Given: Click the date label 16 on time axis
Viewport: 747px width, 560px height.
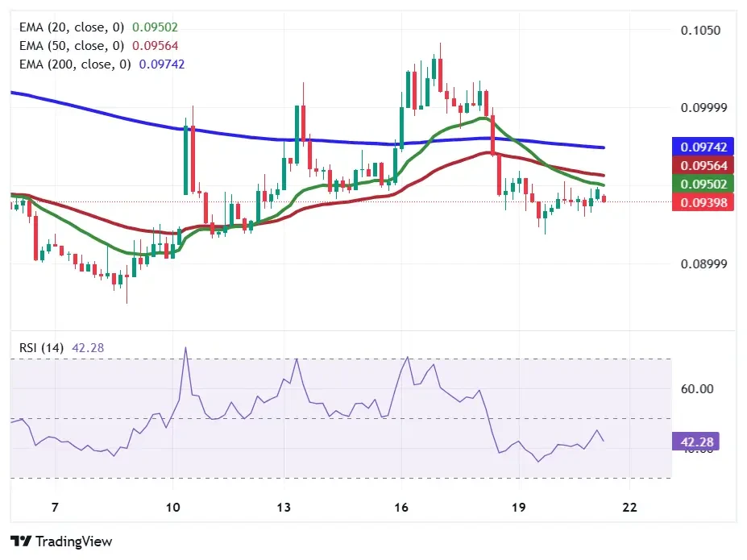Looking at the screenshot, I should pos(400,508).
